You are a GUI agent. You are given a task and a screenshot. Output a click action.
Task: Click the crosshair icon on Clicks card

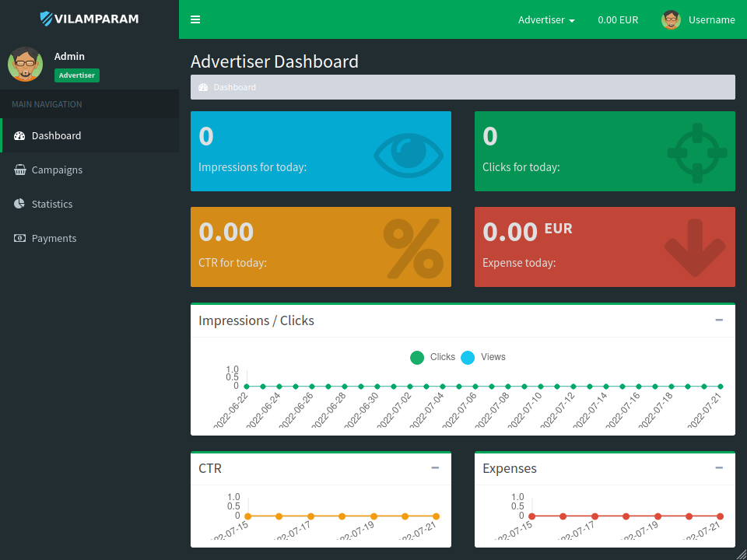click(697, 153)
